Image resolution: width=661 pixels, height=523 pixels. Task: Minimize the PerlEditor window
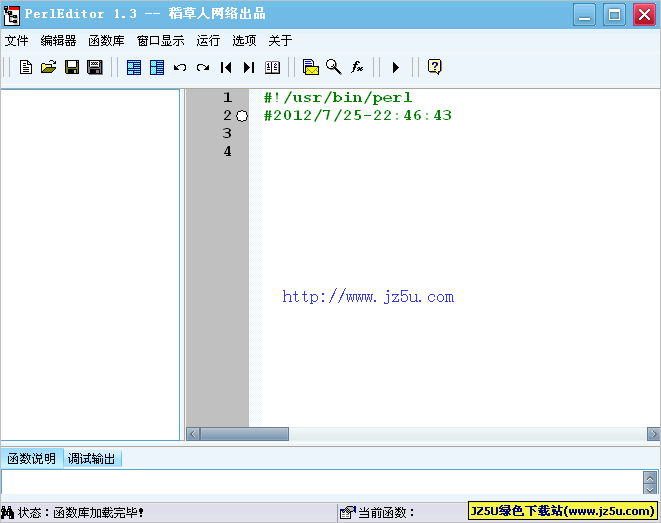click(x=584, y=15)
